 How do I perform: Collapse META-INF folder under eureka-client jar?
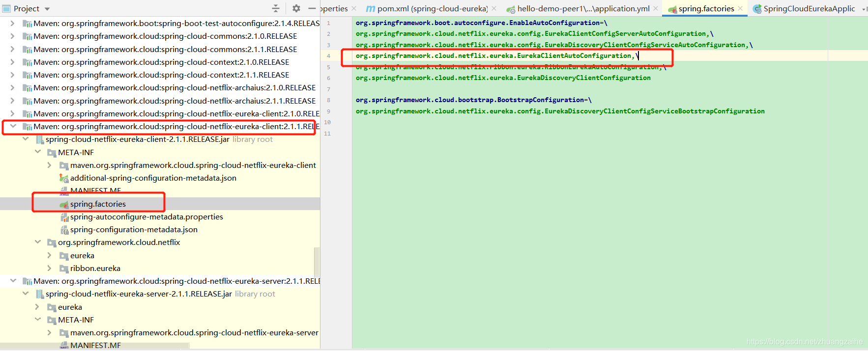[x=38, y=152]
